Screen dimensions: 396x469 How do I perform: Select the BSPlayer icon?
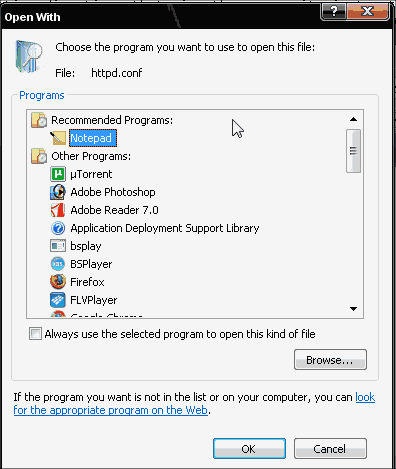pyautogui.click(x=58, y=264)
